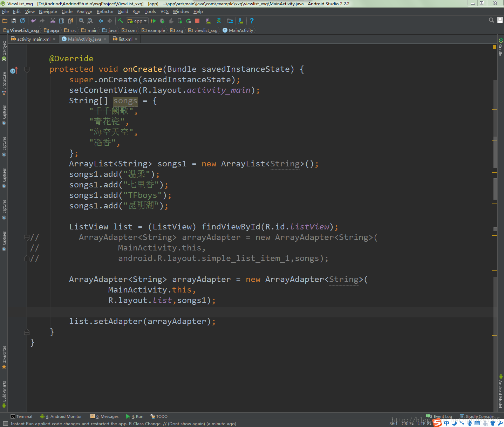Image resolution: width=504 pixels, height=427 pixels.
Task: Navigate Forward with the right arrow icon
Action: tap(110, 21)
